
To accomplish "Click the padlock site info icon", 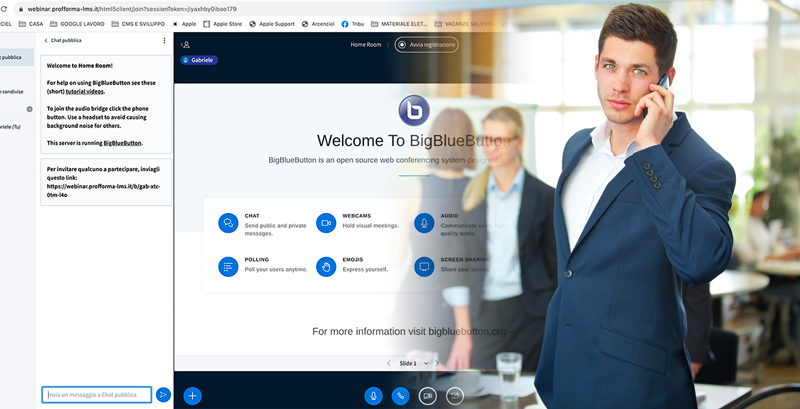I will click(20, 9).
